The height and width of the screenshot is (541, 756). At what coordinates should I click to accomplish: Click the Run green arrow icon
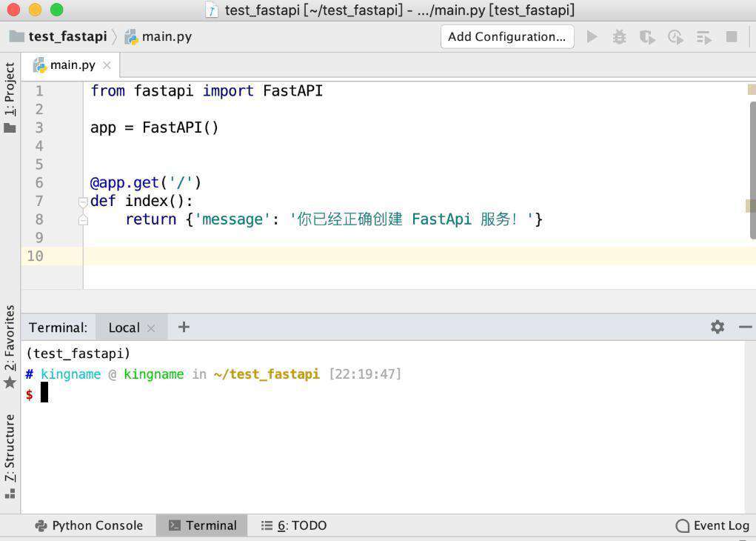tap(592, 36)
